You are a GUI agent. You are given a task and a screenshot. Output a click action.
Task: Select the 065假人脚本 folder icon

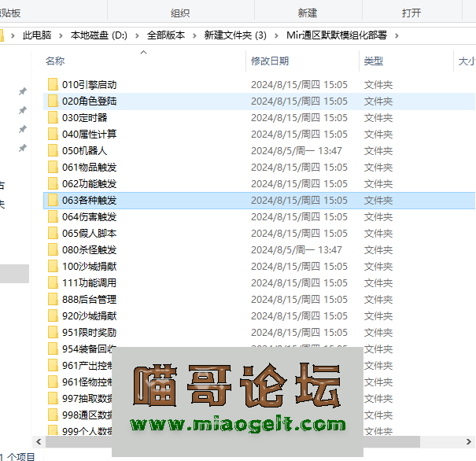(53, 233)
